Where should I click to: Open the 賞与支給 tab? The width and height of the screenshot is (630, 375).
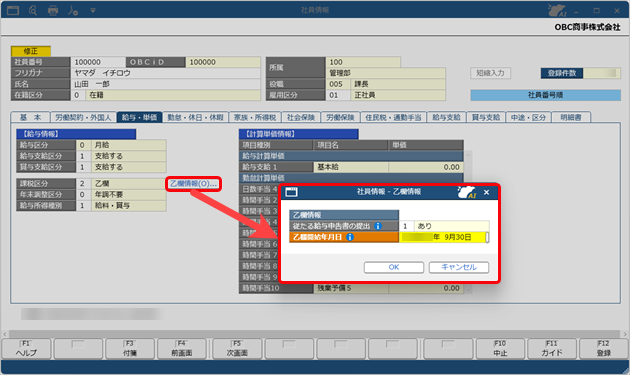point(485,117)
